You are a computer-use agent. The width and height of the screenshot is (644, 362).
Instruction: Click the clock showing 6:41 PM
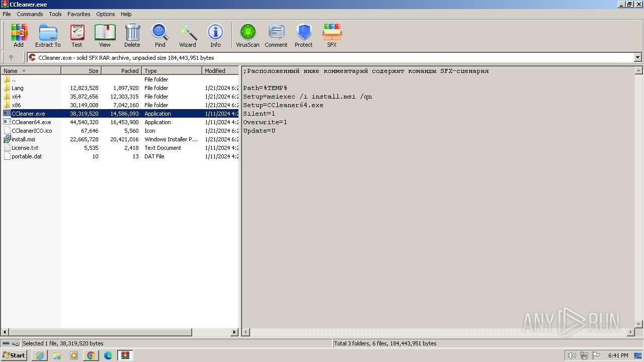click(618, 355)
